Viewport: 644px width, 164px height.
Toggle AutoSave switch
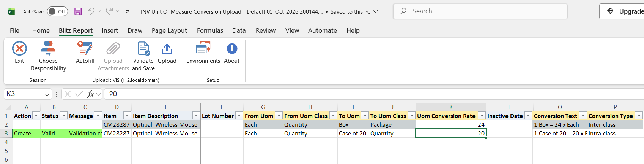57,11
